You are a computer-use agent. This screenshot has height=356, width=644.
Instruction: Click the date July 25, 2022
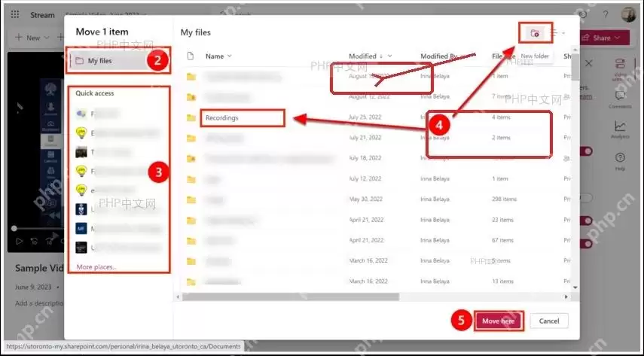click(365, 117)
